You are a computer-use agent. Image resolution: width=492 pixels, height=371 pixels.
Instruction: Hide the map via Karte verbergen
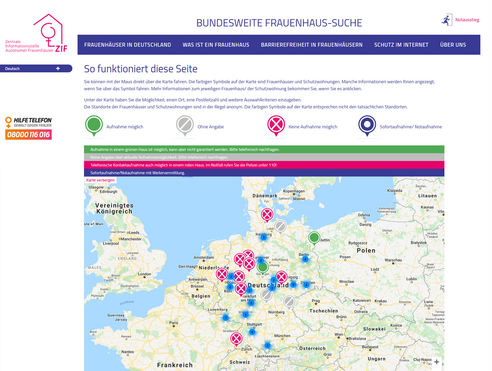[x=100, y=180]
